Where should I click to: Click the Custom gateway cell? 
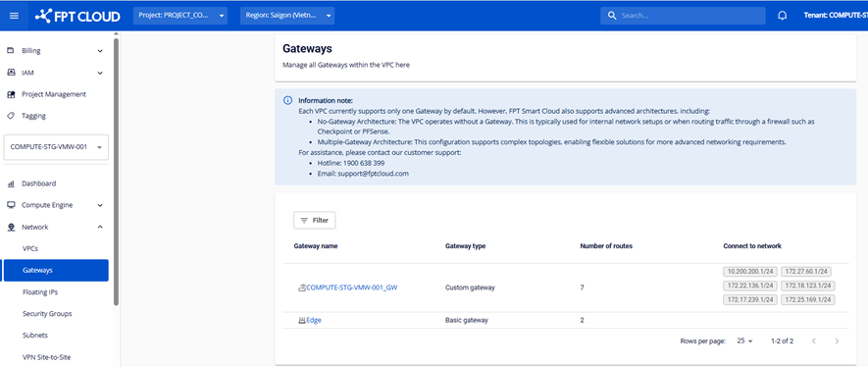(x=470, y=288)
